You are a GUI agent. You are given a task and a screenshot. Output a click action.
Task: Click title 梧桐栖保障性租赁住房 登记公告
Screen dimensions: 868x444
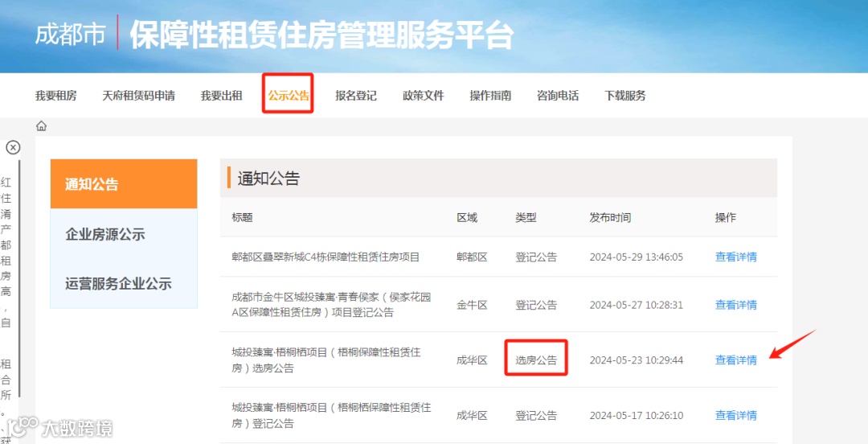(331, 416)
